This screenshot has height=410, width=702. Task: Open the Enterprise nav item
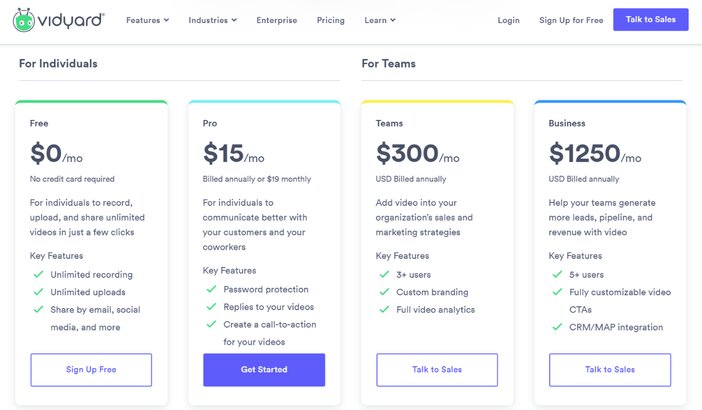[x=277, y=20]
